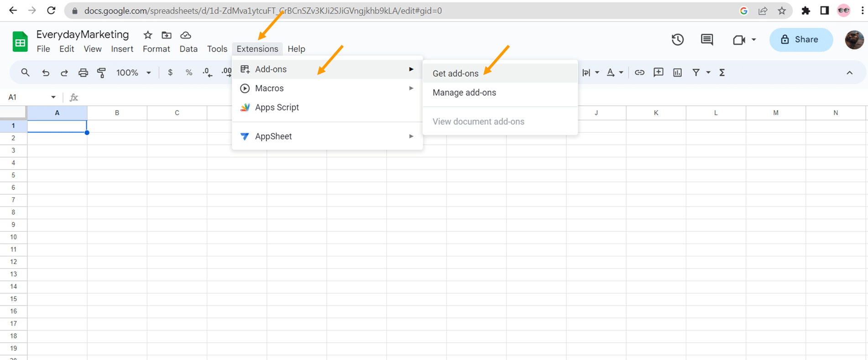Select Get add-ons from submenu
Viewport: 868px width, 360px height.
coord(455,74)
